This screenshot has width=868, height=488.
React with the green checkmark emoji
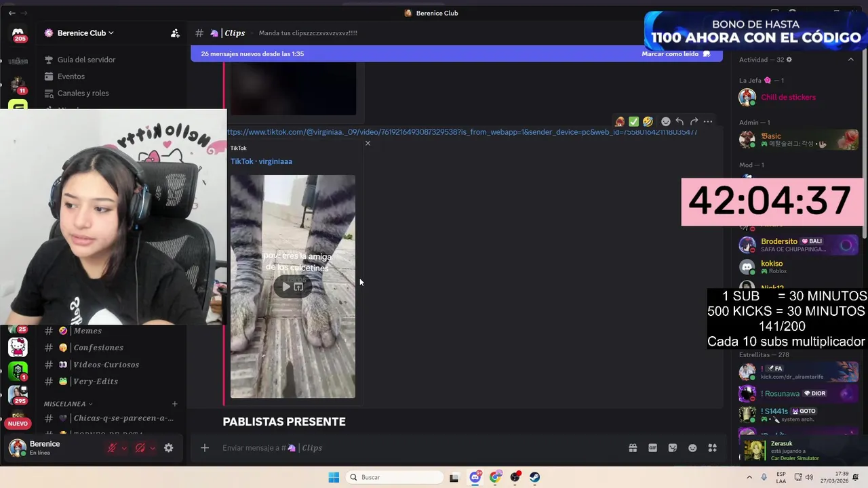click(x=633, y=121)
